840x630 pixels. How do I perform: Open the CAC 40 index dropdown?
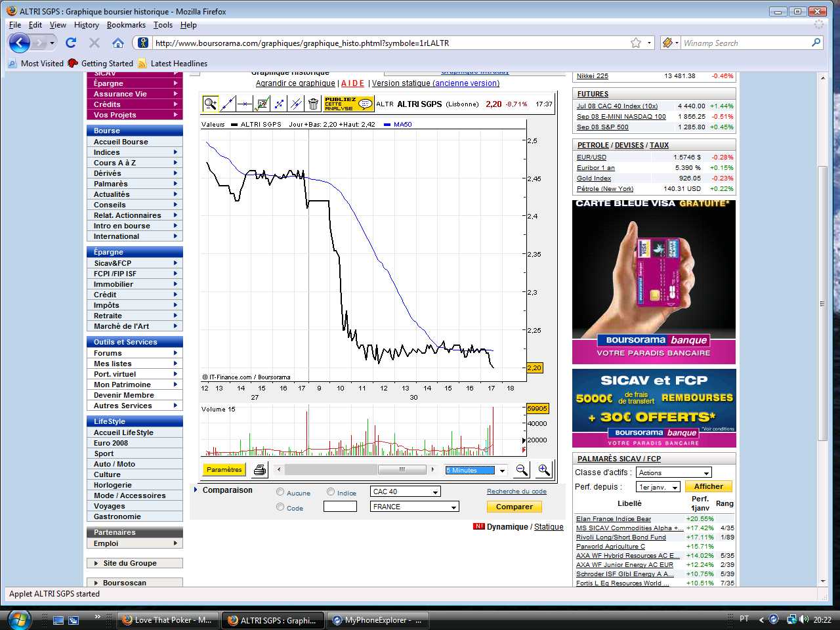406,492
